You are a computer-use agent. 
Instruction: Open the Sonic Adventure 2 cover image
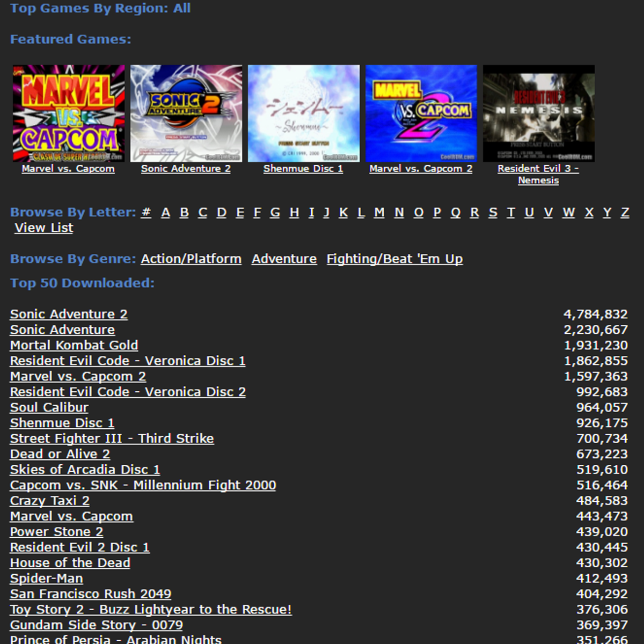(x=186, y=113)
